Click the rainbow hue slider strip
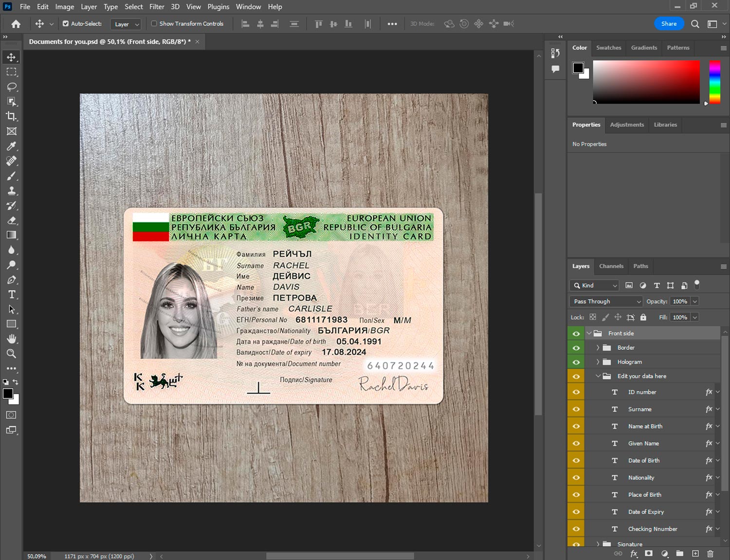730x560 pixels. (714, 82)
